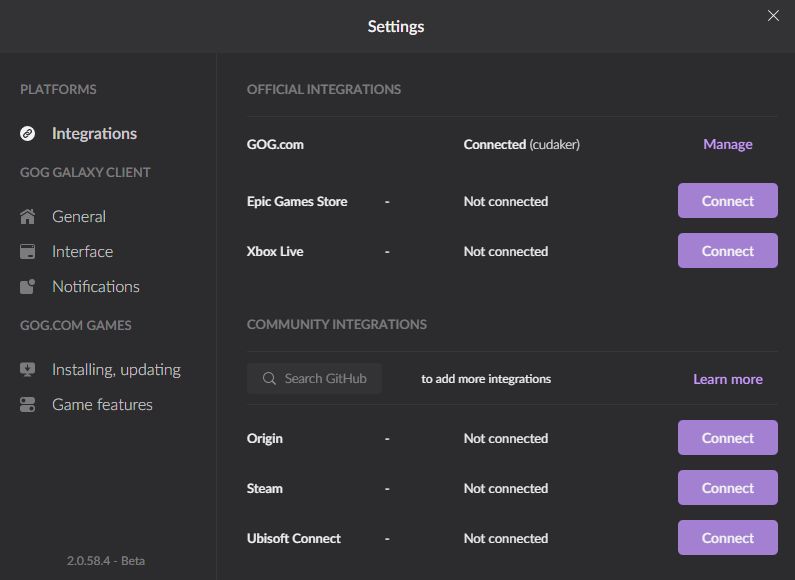Click the Installing, updating download icon

tap(27, 370)
